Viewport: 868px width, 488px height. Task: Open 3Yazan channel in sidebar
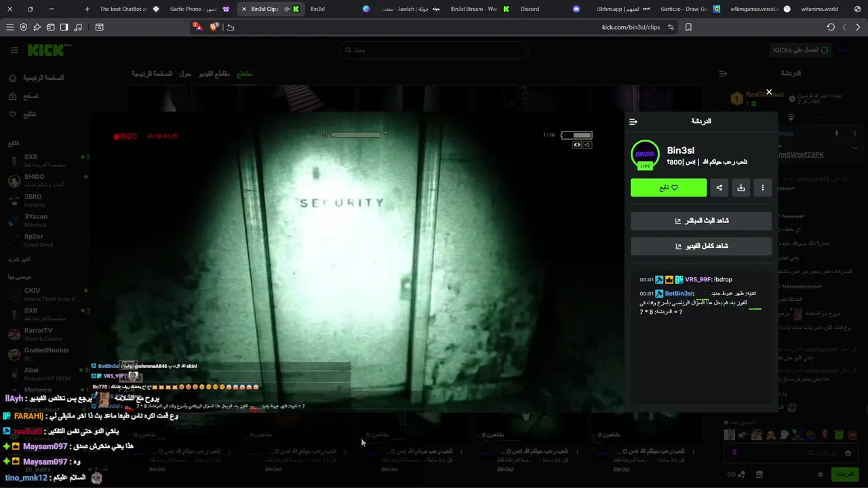(x=47, y=220)
